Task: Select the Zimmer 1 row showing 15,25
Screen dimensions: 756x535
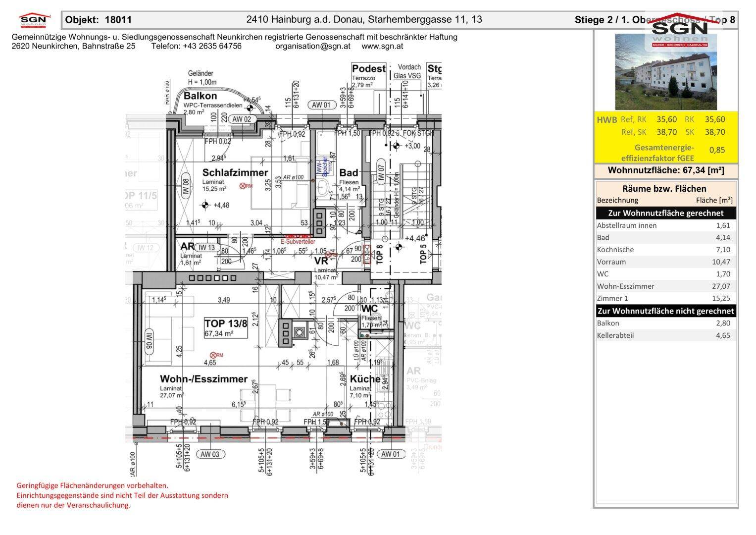Action: pos(666,298)
